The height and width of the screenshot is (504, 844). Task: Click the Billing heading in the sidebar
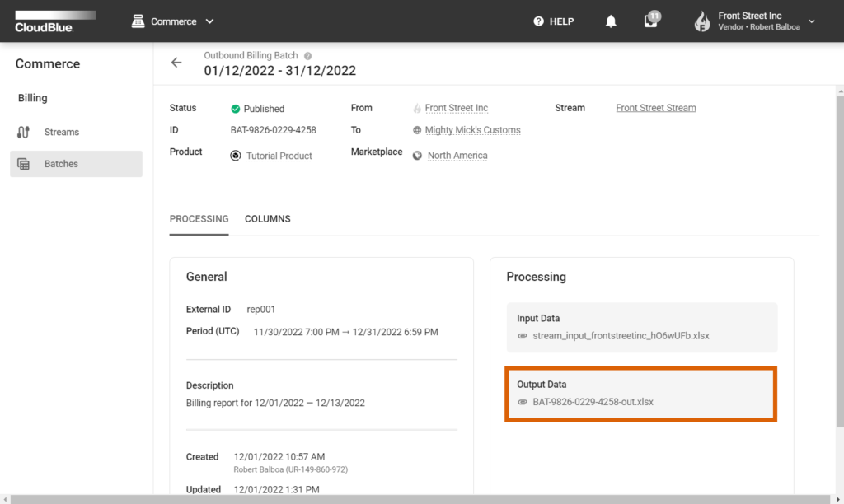click(x=33, y=98)
